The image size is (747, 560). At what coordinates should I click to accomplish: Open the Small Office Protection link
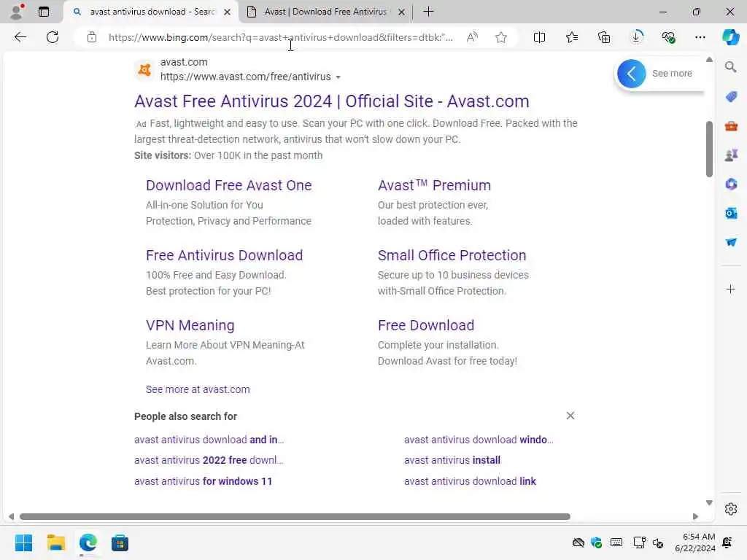click(x=452, y=255)
